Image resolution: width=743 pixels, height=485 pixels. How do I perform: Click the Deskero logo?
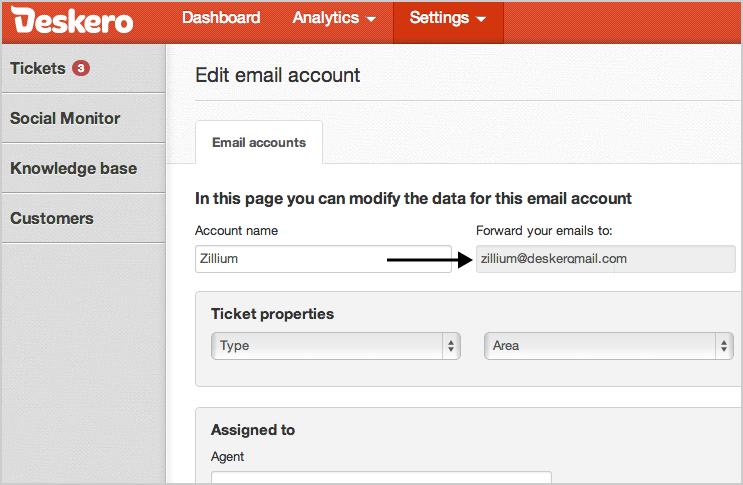pos(73,20)
